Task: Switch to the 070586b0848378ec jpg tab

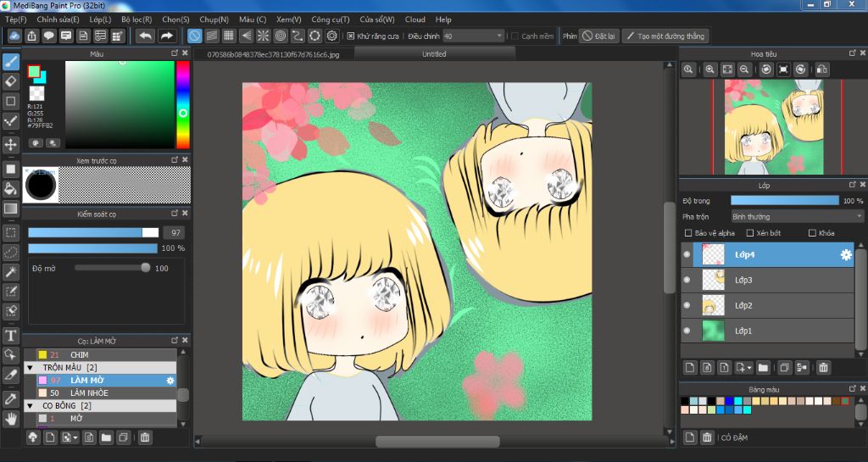Action: 273,54
